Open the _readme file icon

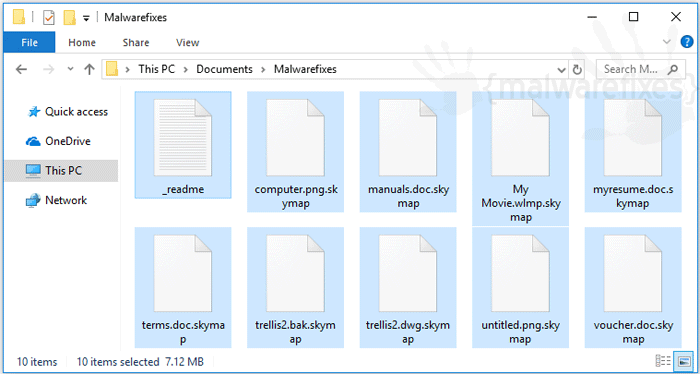click(x=183, y=138)
